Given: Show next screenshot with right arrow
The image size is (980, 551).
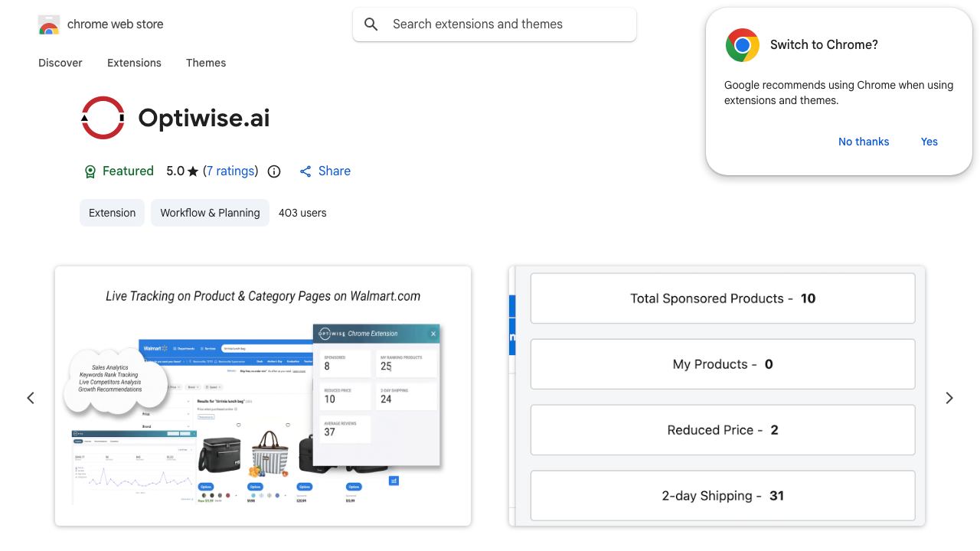Looking at the screenshot, I should click(949, 398).
